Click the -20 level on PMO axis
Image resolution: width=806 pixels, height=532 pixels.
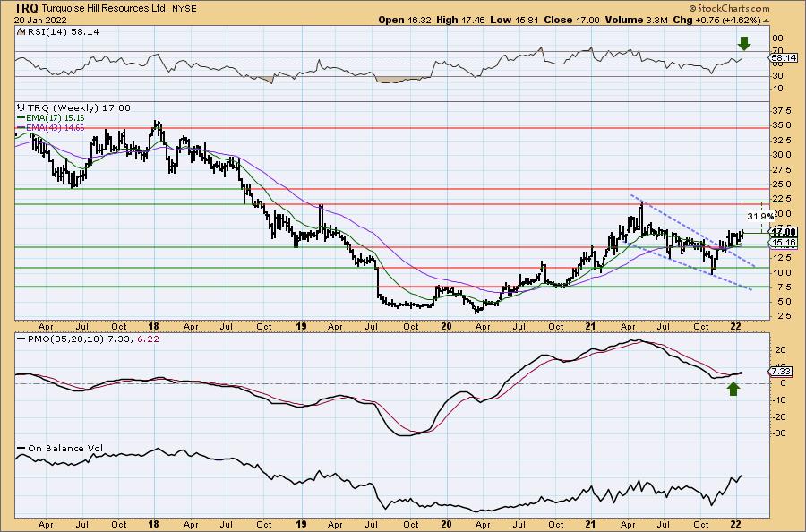tap(779, 416)
